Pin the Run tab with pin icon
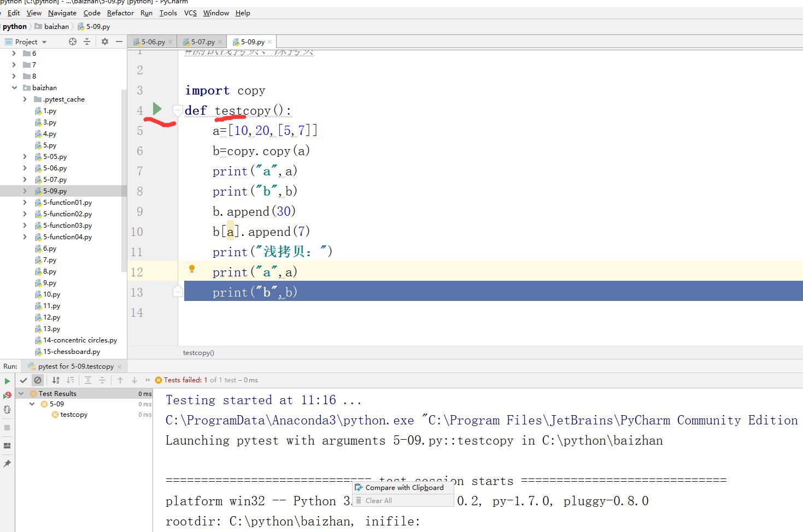Viewport: 803px width, 532px height. click(x=7, y=464)
